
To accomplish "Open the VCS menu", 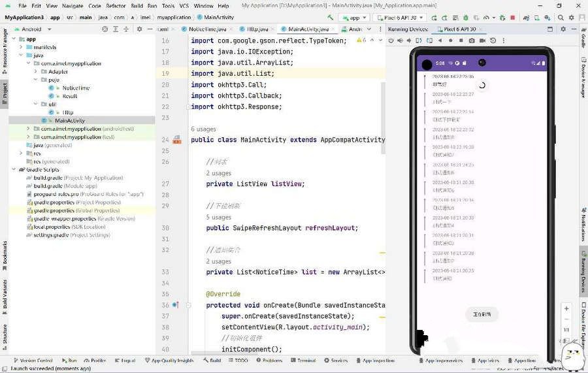I will (184, 6).
